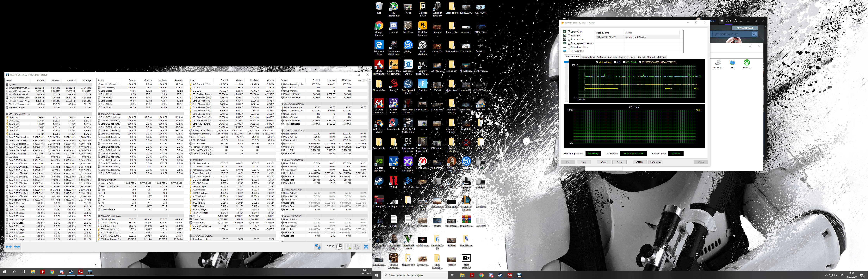This screenshot has width=868, height=279.
Task: Hide the Motherboard temperature graph checkbox
Action: point(597,62)
